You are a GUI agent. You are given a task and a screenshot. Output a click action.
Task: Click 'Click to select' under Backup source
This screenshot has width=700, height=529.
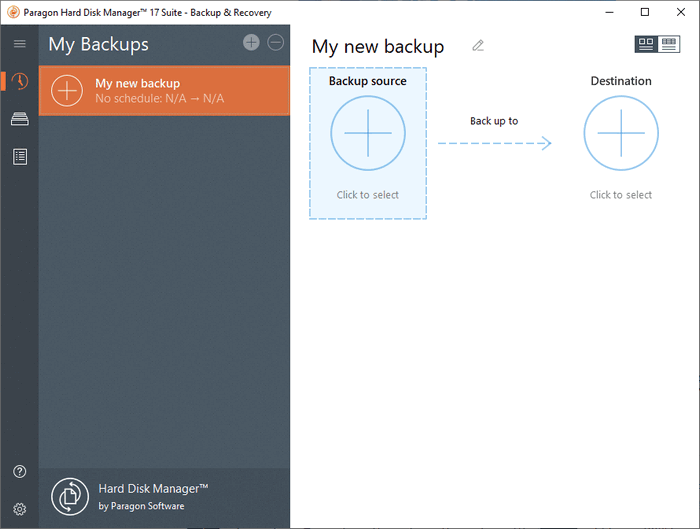tap(368, 195)
